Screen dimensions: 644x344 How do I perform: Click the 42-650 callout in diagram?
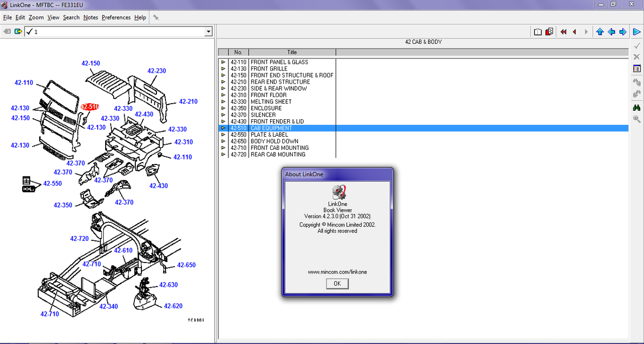(x=186, y=265)
